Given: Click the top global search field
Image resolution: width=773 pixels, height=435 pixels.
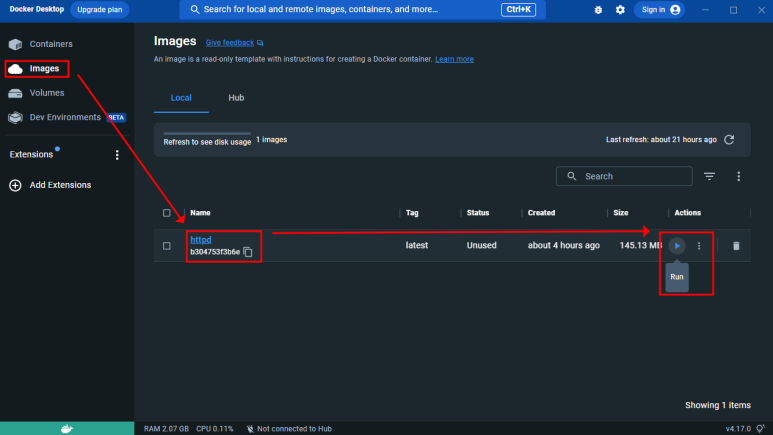Looking at the screenshot, I should point(362,9).
